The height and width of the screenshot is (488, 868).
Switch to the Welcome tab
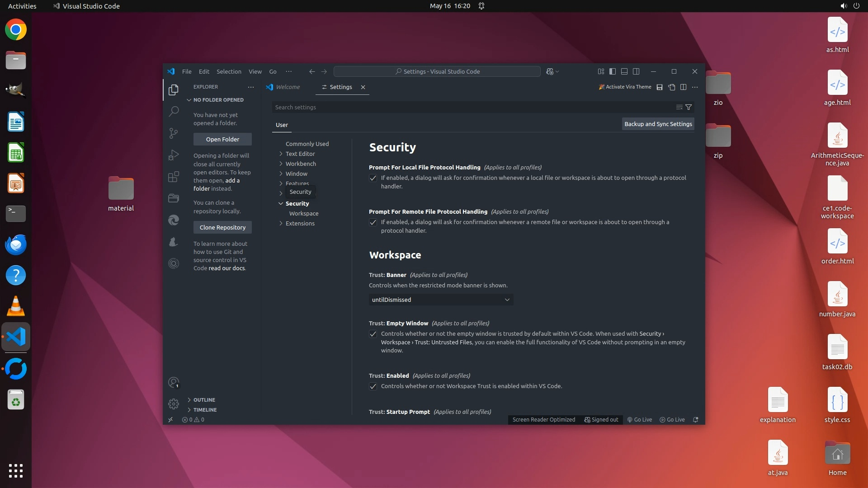tap(288, 87)
